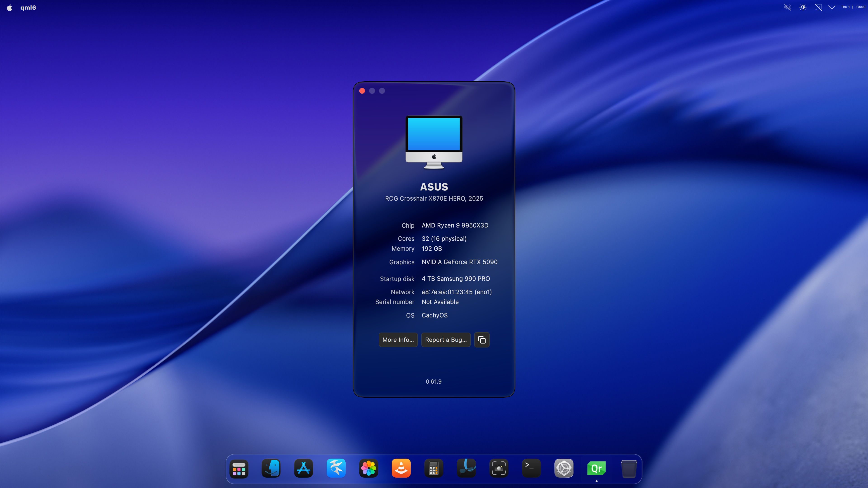Select the 4 TB Samsung 990 PRO value
The height and width of the screenshot is (488, 868).
click(456, 279)
